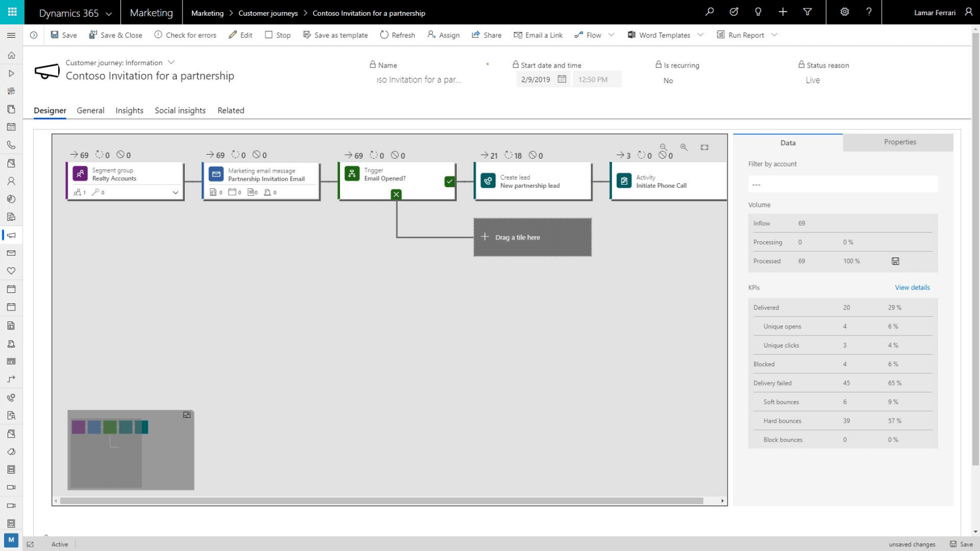Click Marketing in the breadcrumb
Screen dimensions: 980x551
[x=208, y=13]
